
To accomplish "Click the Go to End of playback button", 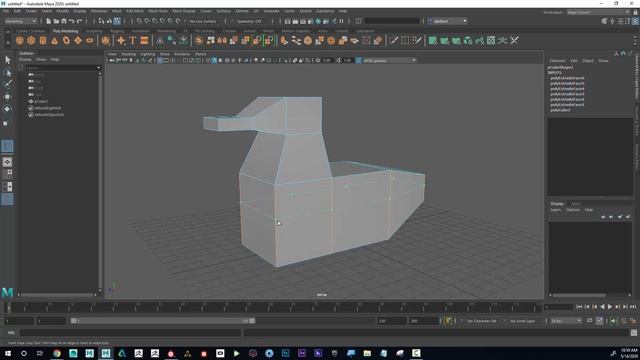I will coord(633,307).
